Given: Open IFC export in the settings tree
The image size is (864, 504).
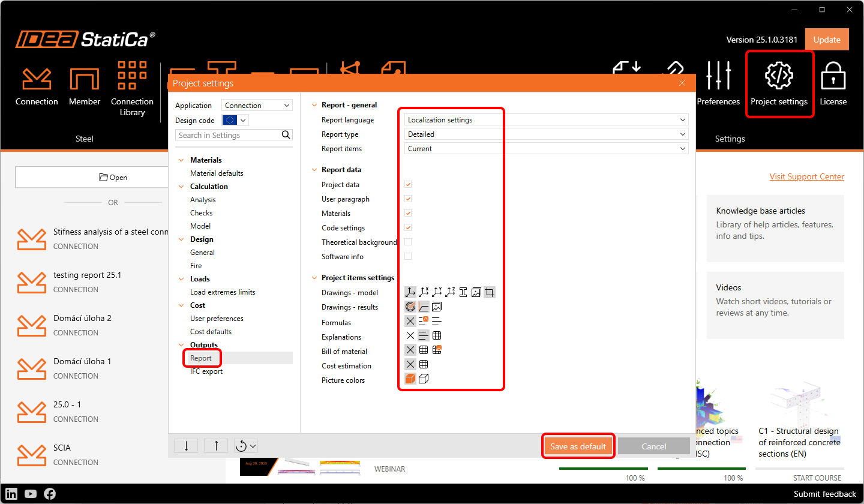Looking at the screenshot, I should tap(206, 371).
